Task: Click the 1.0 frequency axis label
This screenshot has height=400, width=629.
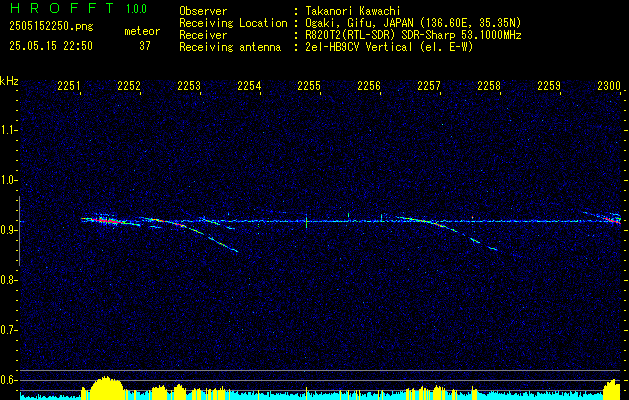Action: (x=7, y=180)
